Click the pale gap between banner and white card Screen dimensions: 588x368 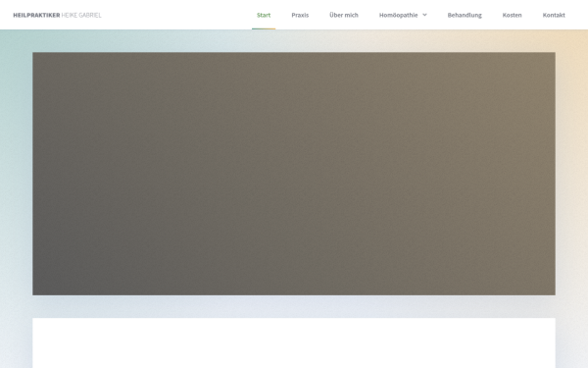pos(294,306)
